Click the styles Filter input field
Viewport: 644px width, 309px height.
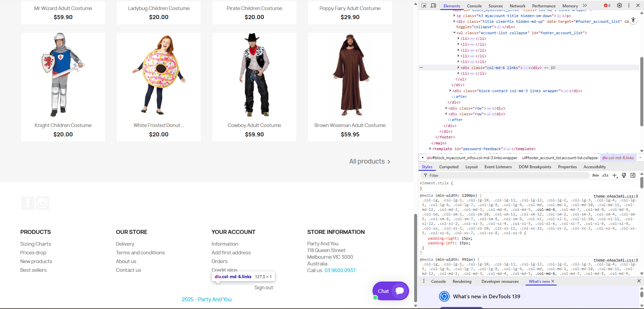[x=505, y=175]
